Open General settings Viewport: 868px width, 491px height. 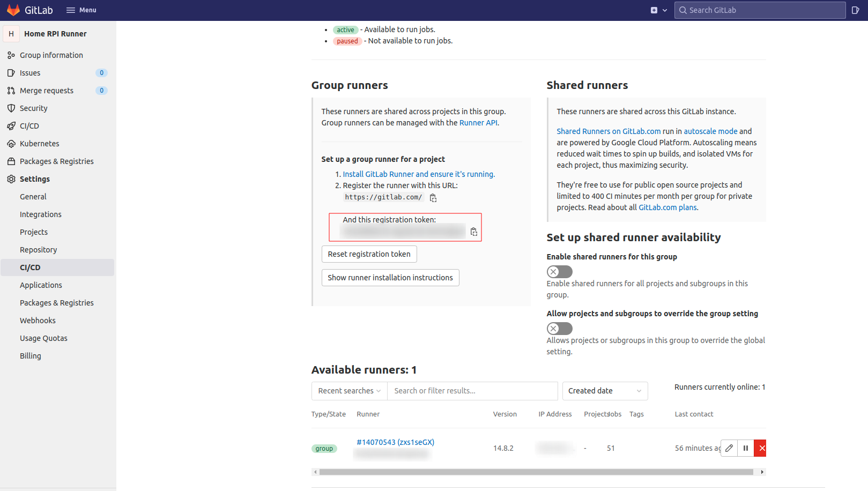(x=33, y=197)
